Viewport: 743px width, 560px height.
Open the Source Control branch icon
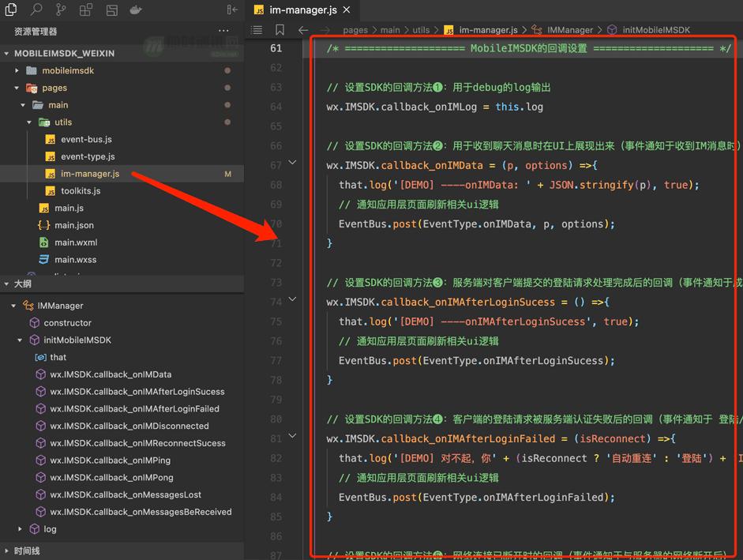tap(62, 10)
